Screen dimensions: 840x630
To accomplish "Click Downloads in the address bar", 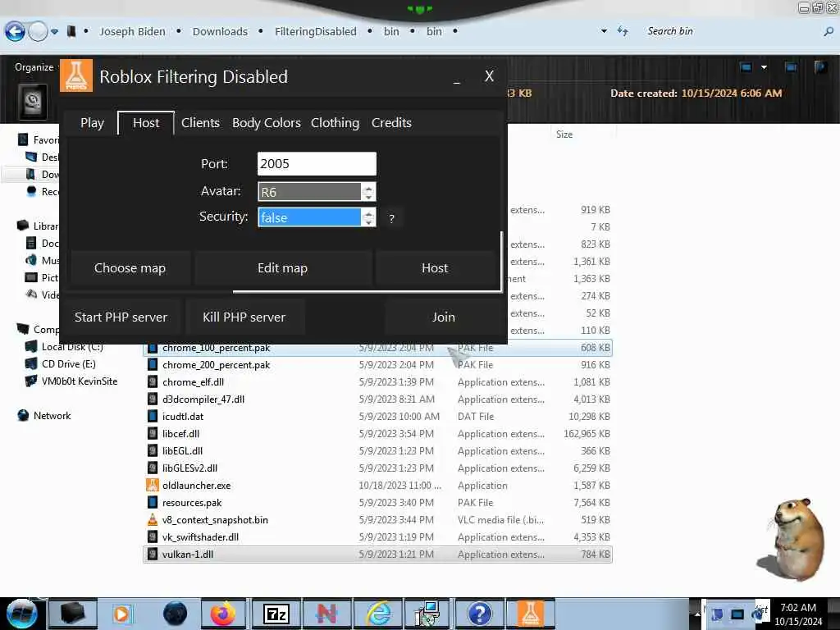I will (220, 32).
